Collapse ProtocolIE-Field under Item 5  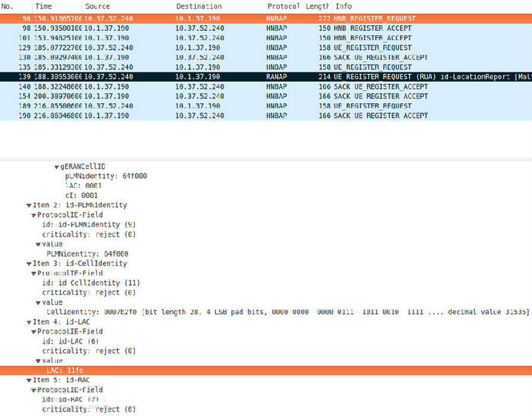click(x=34, y=391)
